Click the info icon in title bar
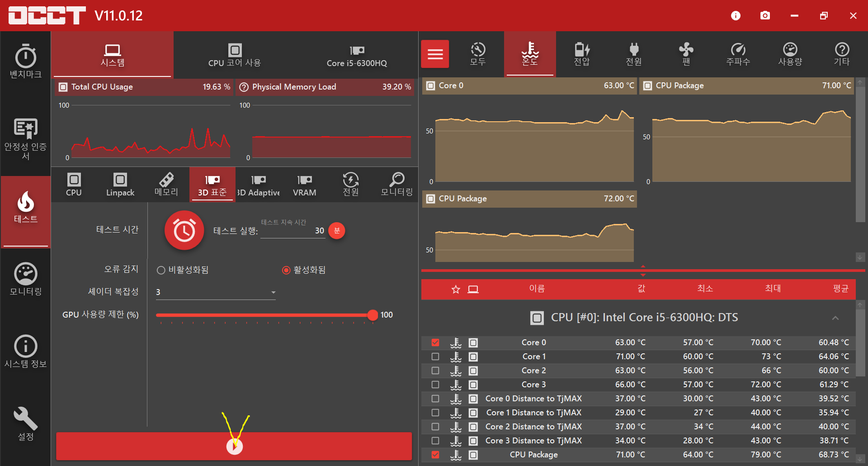 pyautogui.click(x=736, y=16)
